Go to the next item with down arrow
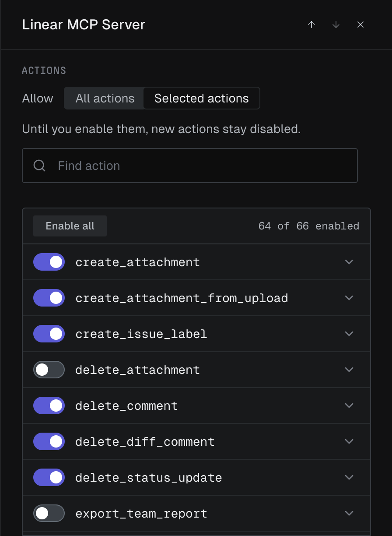The image size is (392, 536). pos(336,25)
